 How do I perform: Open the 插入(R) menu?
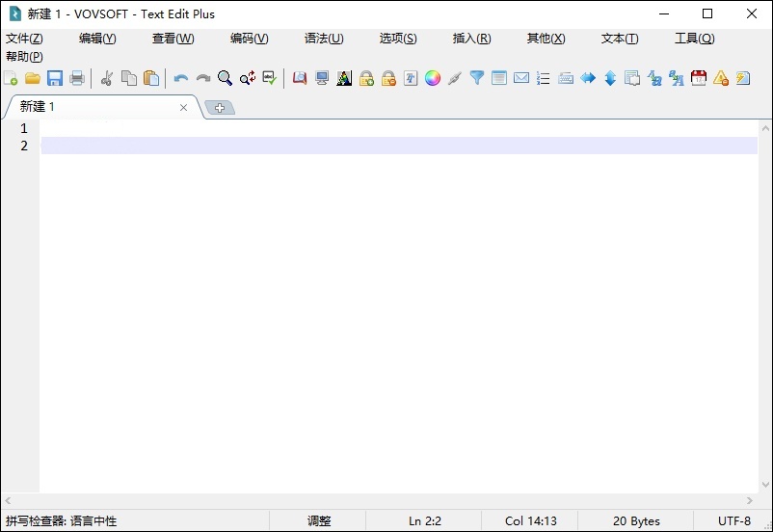point(471,39)
